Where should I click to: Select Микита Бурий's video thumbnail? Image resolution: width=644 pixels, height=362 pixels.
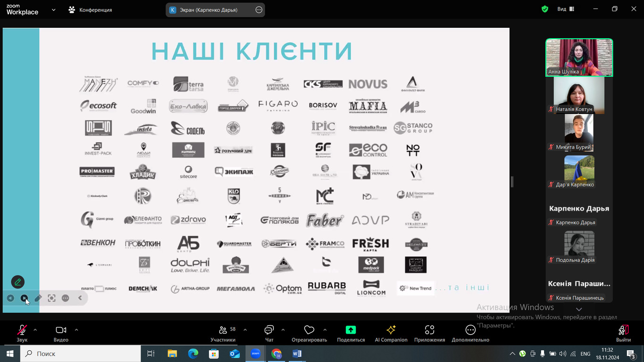click(x=579, y=132)
